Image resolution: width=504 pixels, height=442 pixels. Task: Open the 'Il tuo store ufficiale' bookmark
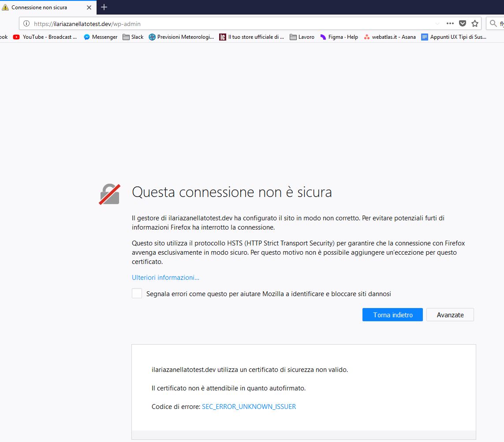pyautogui.click(x=252, y=37)
